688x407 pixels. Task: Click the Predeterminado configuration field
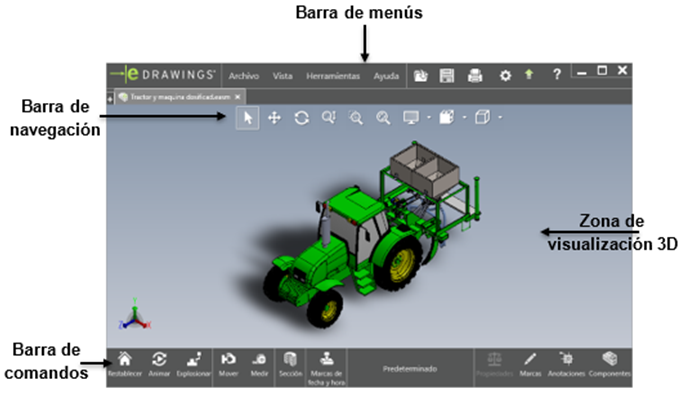pos(410,369)
